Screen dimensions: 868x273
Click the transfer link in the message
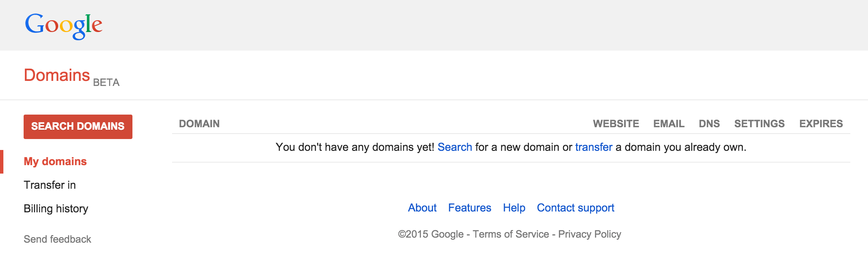pyautogui.click(x=593, y=147)
